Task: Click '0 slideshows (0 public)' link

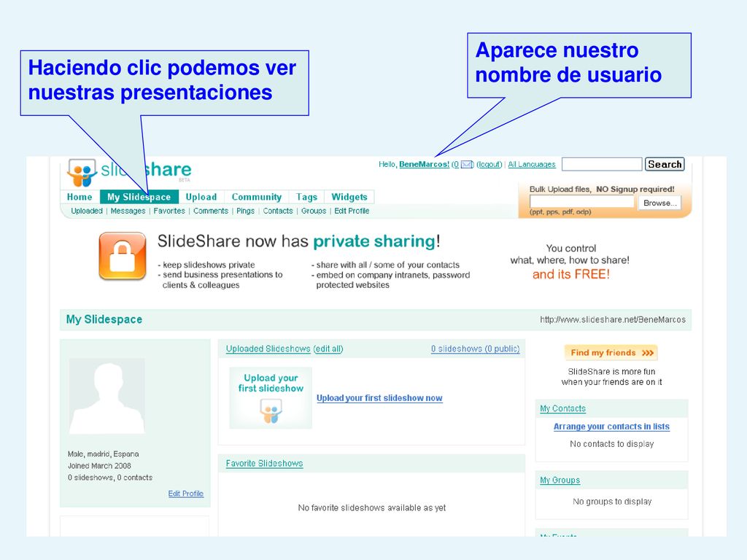Action: [x=476, y=349]
